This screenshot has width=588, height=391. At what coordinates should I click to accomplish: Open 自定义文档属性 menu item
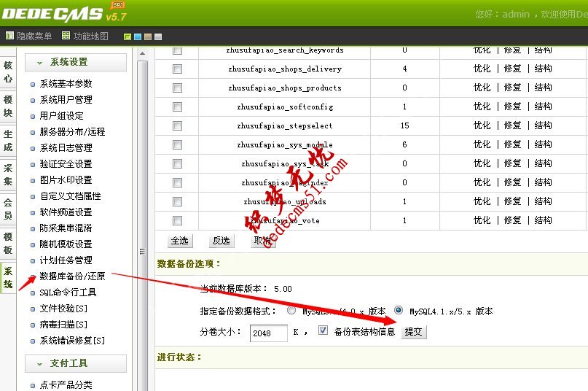70,196
